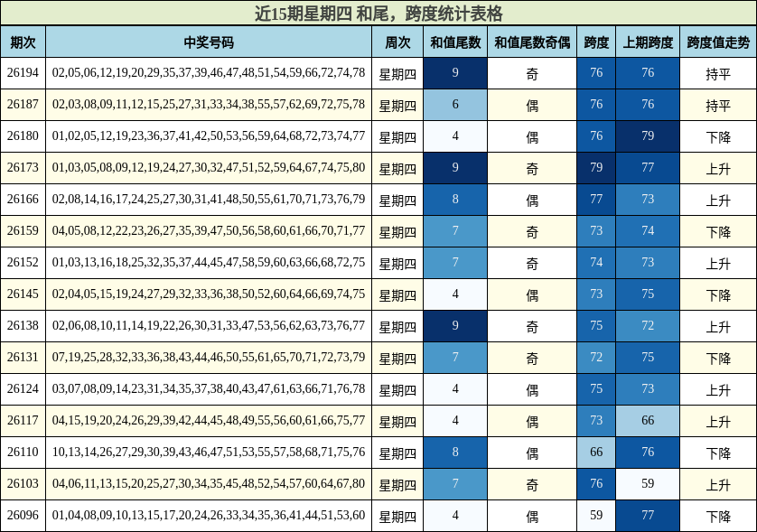Select the 上期跨度 column header
The image size is (757, 532).
pyautogui.click(x=648, y=42)
